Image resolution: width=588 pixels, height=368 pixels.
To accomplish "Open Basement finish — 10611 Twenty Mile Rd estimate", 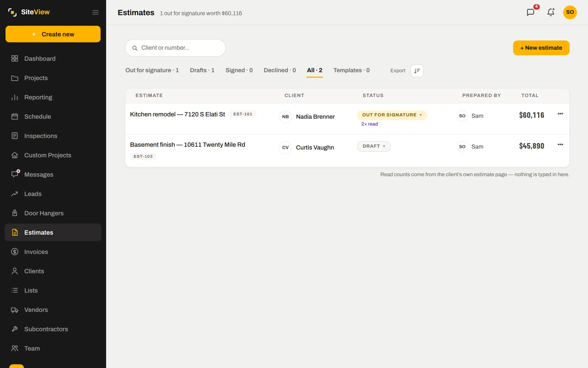I will (188, 145).
